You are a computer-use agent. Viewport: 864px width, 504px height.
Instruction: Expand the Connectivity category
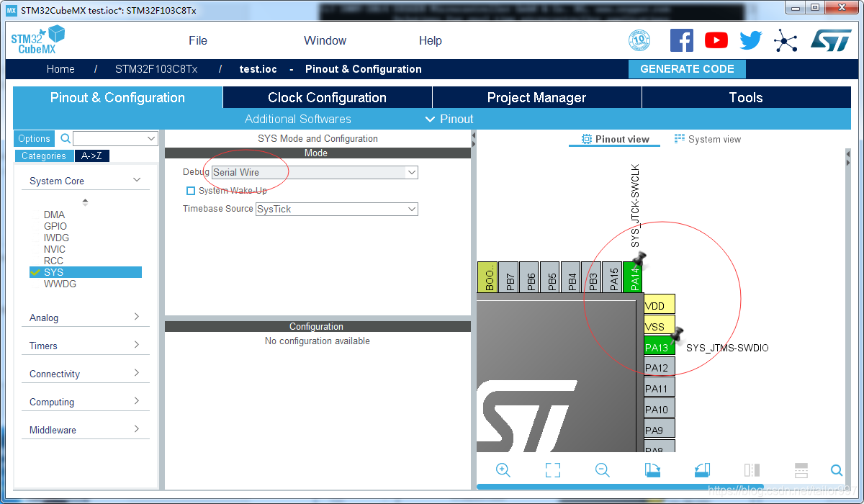pyautogui.click(x=137, y=373)
